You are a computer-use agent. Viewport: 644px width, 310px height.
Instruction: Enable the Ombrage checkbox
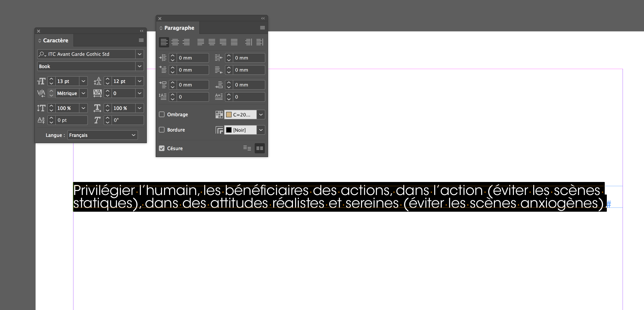point(162,115)
